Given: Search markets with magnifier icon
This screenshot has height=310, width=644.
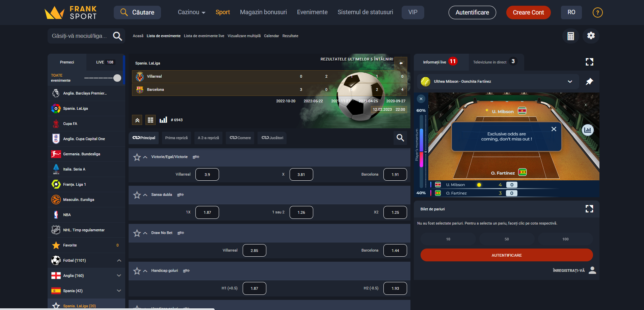Looking at the screenshot, I should [x=400, y=138].
